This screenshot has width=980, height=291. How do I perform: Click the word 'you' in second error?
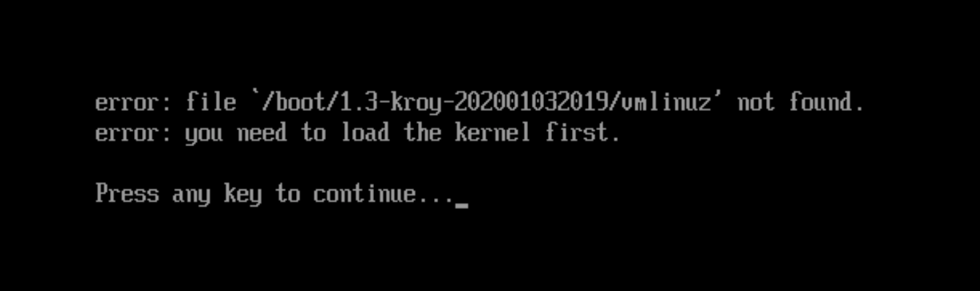(x=204, y=134)
